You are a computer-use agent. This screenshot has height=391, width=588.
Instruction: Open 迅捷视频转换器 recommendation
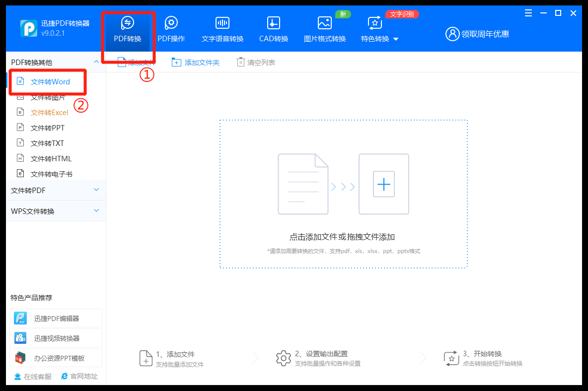56,338
